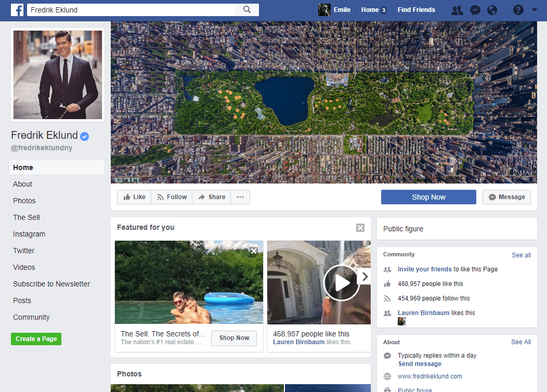Click Lauren Birnbaum link under featured video
This screenshot has height=392, width=547.
pos(298,342)
